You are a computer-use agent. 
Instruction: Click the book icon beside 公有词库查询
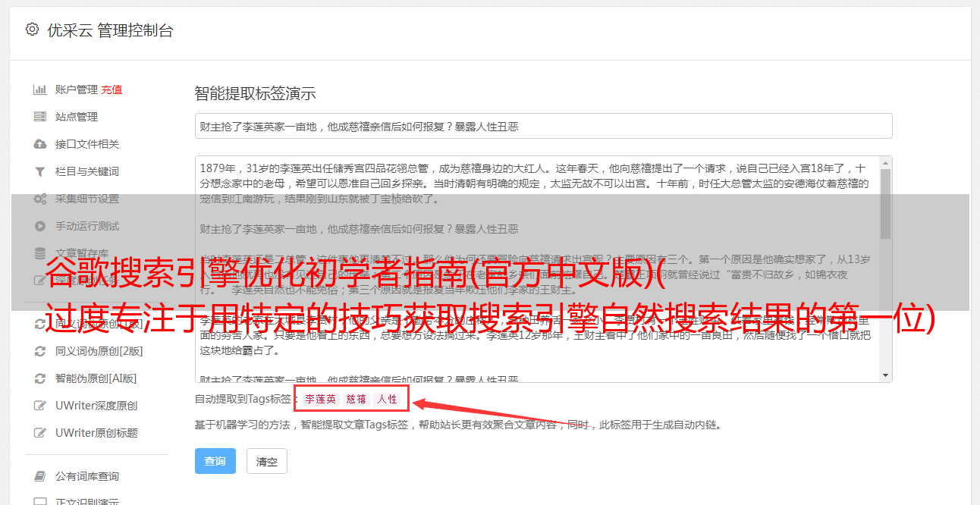(x=40, y=476)
